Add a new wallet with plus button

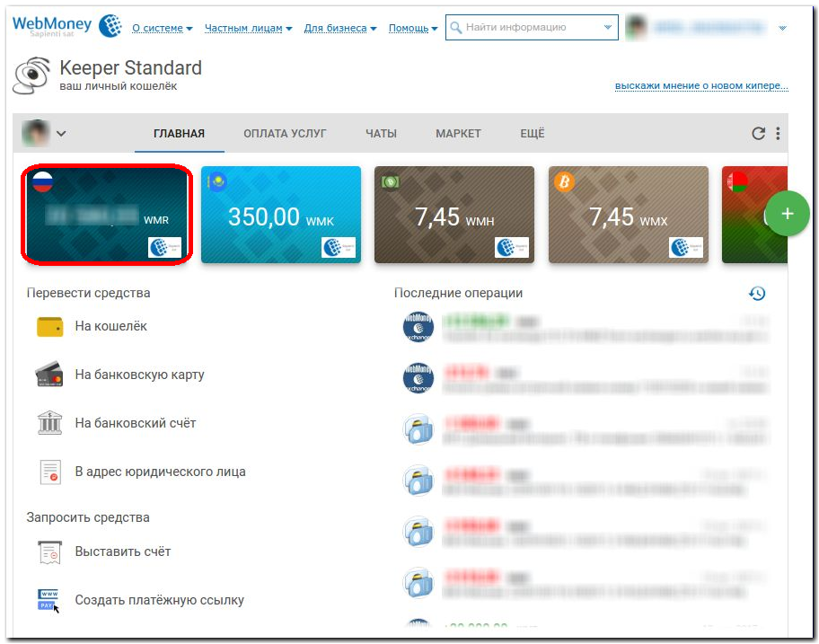click(x=788, y=214)
